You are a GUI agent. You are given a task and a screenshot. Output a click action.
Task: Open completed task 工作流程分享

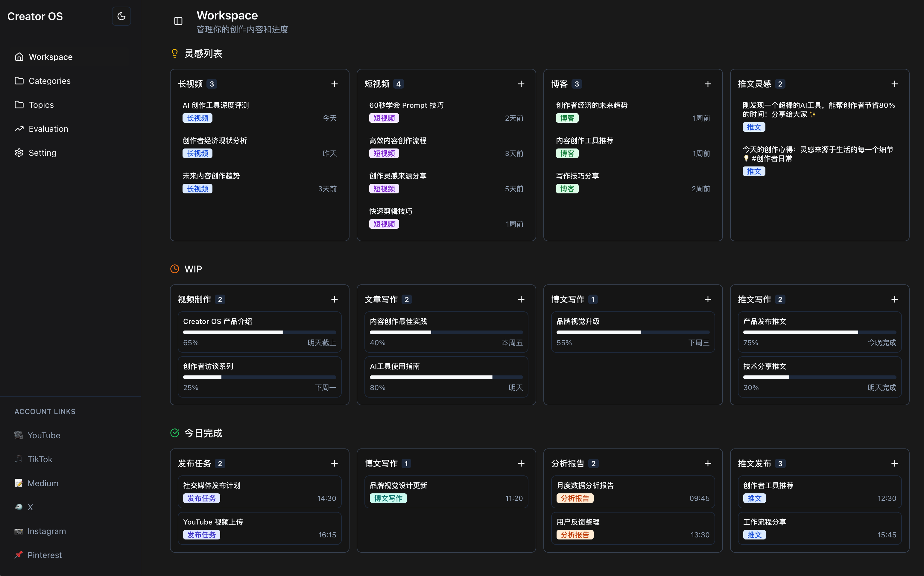[x=820, y=528]
